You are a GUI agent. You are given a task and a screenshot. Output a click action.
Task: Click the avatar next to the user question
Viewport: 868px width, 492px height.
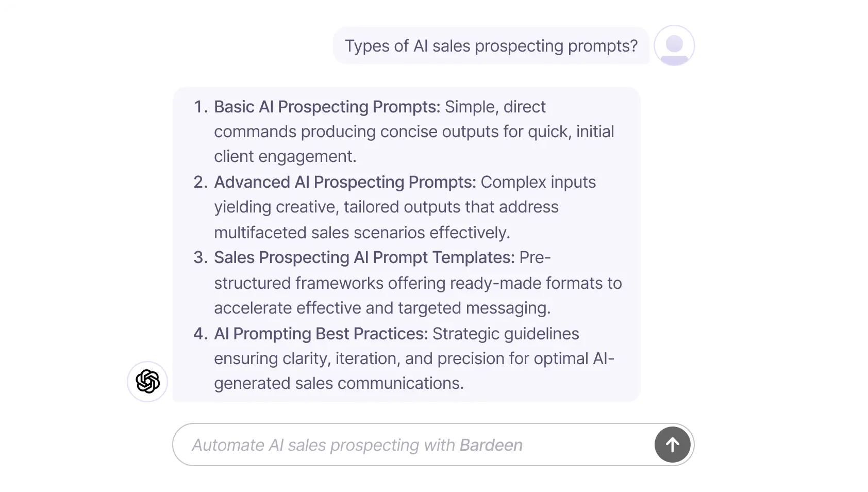coord(674,45)
